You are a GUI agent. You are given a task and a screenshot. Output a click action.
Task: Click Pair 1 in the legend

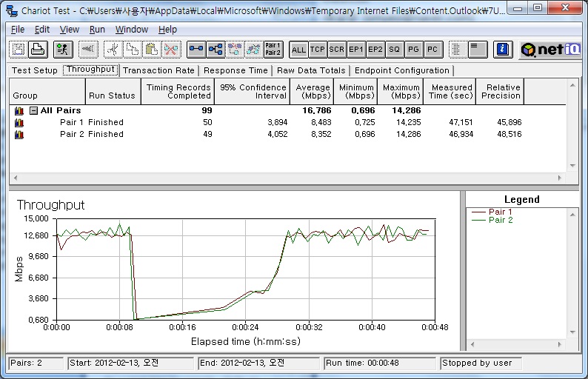coord(500,212)
